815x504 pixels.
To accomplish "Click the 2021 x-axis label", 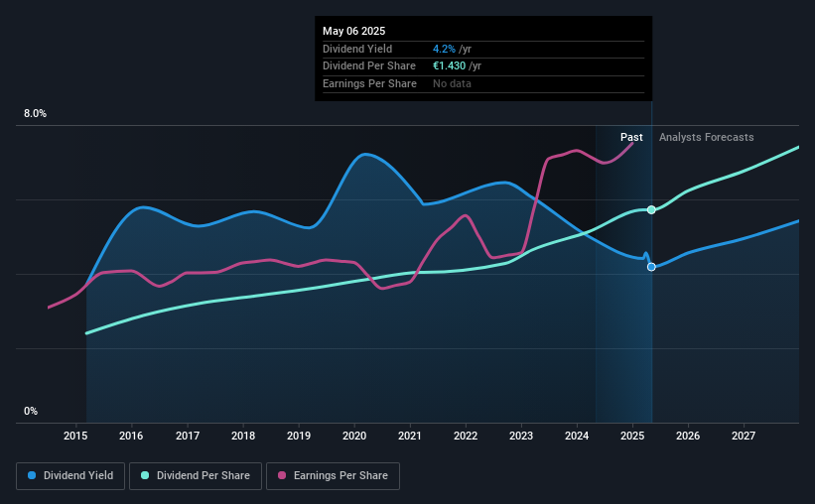I will tap(410, 436).
